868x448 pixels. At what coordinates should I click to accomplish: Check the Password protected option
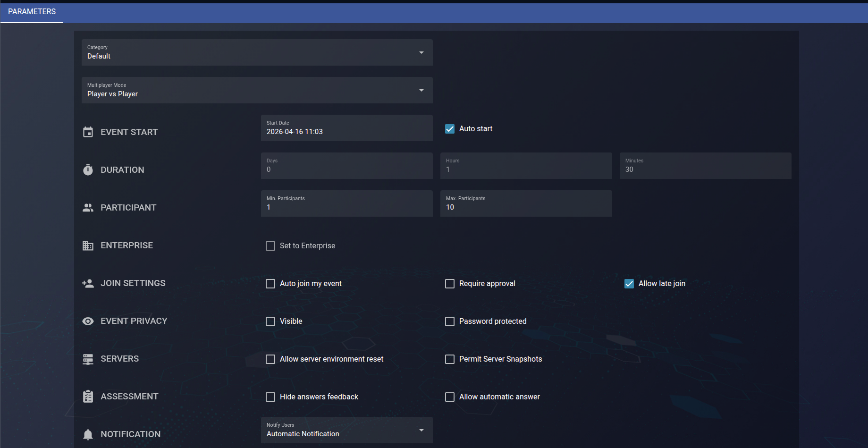(x=450, y=321)
